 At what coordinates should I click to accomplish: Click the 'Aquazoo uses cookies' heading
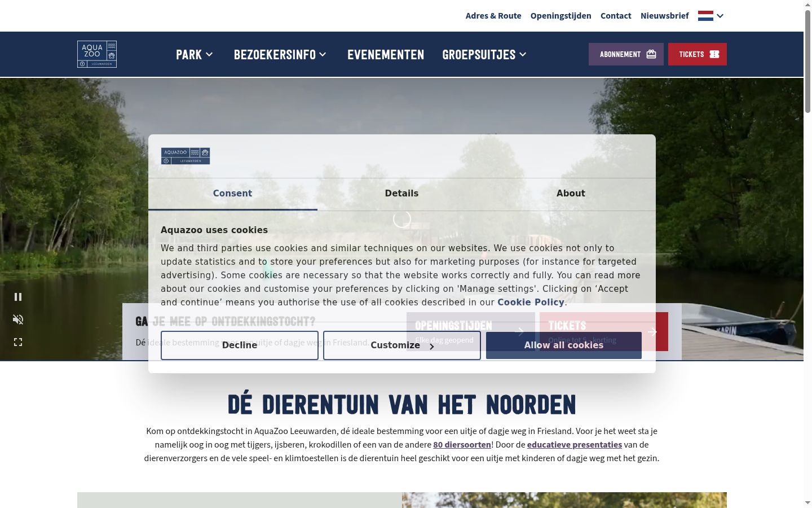pyautogui.click(x=214, y=230)
